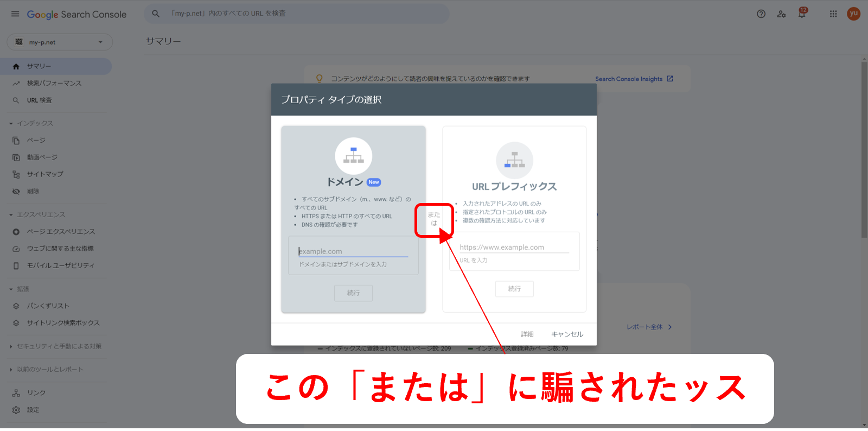
Task: Click the サイトマップ icon
Action: (16, 174)
